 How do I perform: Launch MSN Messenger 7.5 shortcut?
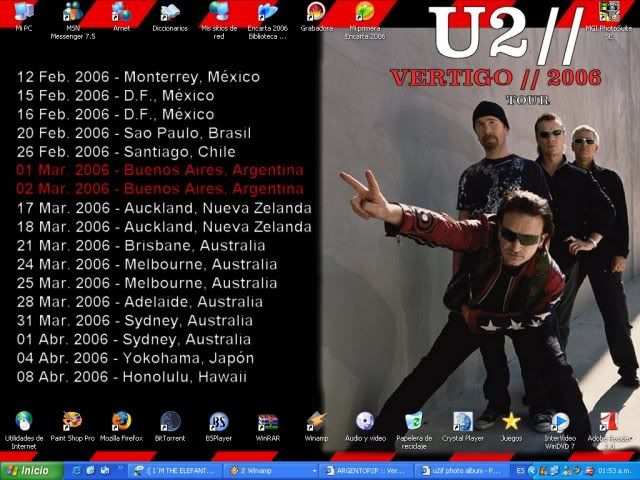coord(72,14)
